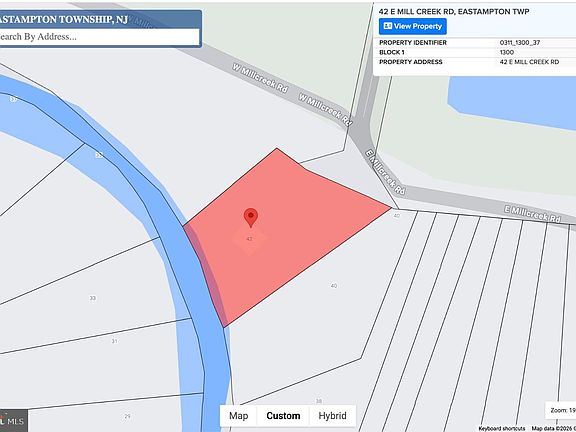Select parcel labeled 29
The image size is (576, 432).
point(127,416)
